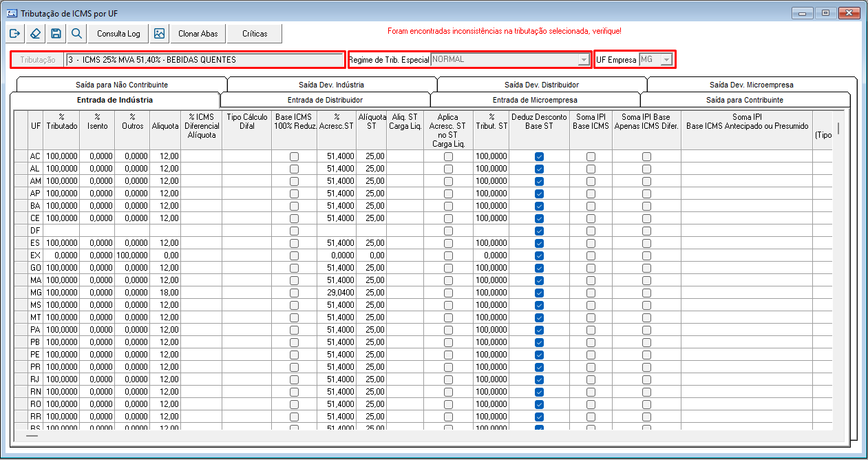The height and width of the screenshot is (460, 868).
Task: Select the MG row UF cell
Action: [35, 293]
